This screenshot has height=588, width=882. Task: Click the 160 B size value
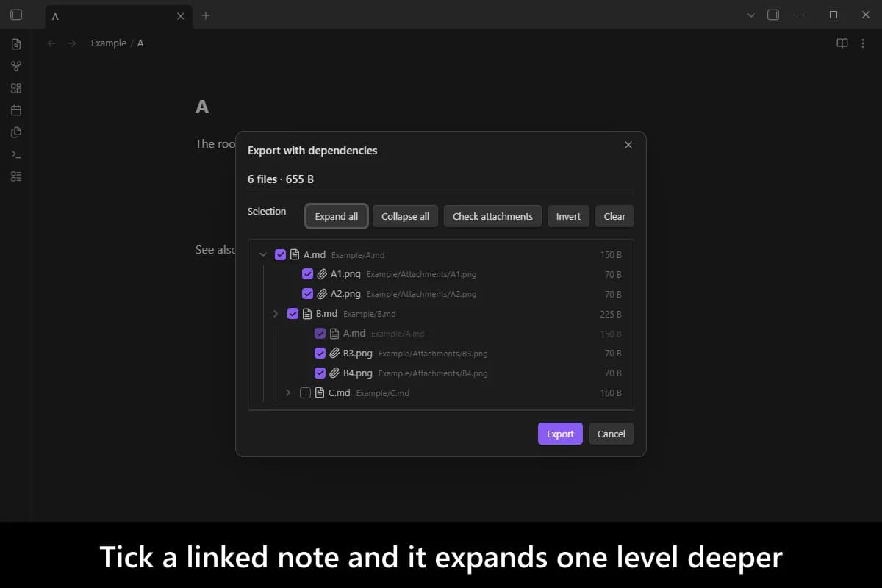click(611, 393)
